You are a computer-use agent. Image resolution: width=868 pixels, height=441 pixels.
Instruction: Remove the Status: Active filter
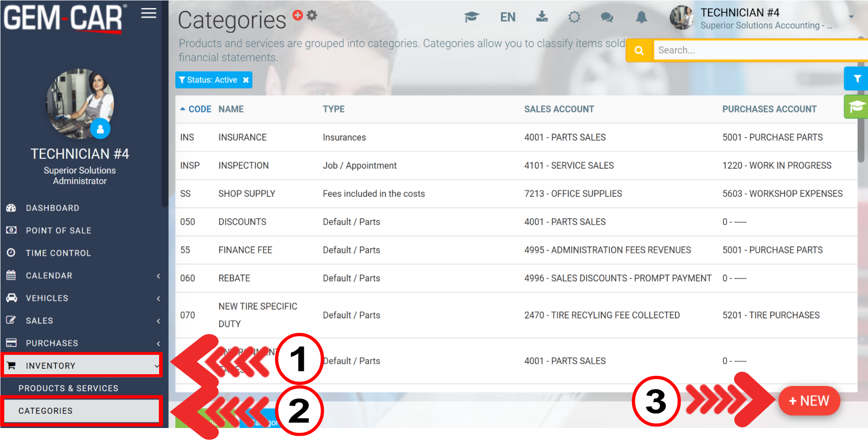pos(246,80)
